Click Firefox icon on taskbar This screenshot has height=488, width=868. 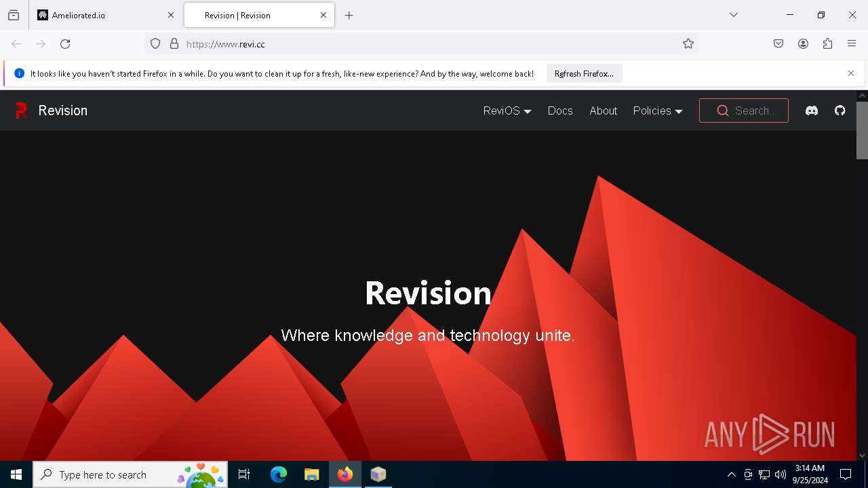pos(345,474)
